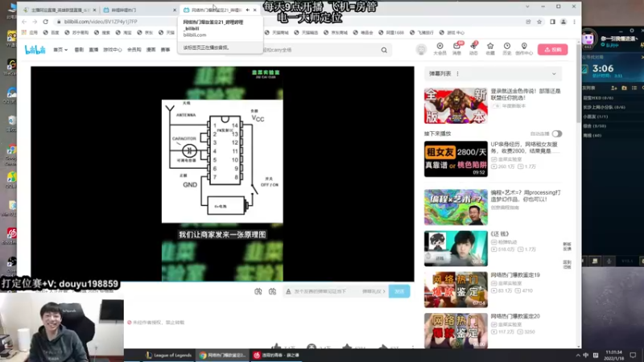Open the 租女友 2800/天 video thumbnail
The width and height of the screenshot is (644, 362).
click(x=456, y=158)
